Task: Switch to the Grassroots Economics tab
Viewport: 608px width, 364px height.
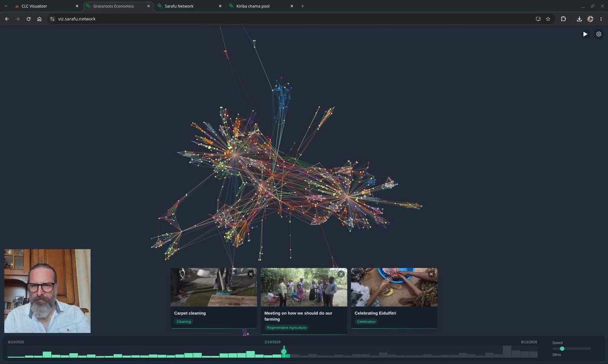Action: (118, 6)
